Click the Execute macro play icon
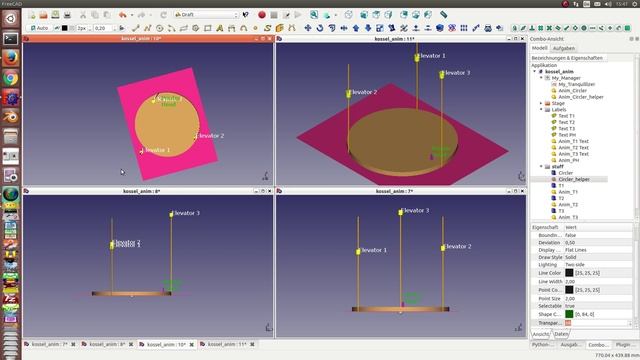 pyautogui.click(x=298, y=15)
